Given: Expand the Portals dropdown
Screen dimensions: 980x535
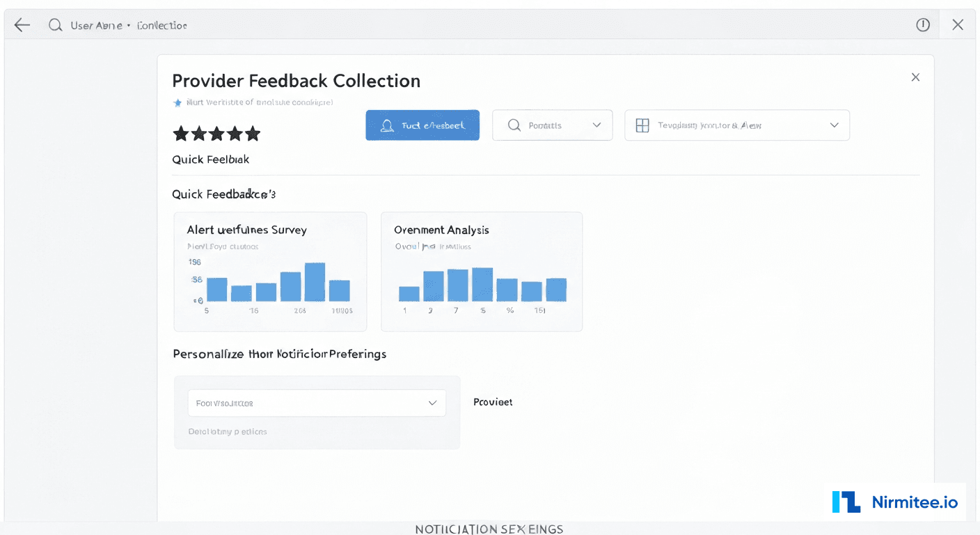Looking at the screenshot, I should pyautogui.click(x=596, y=125).
